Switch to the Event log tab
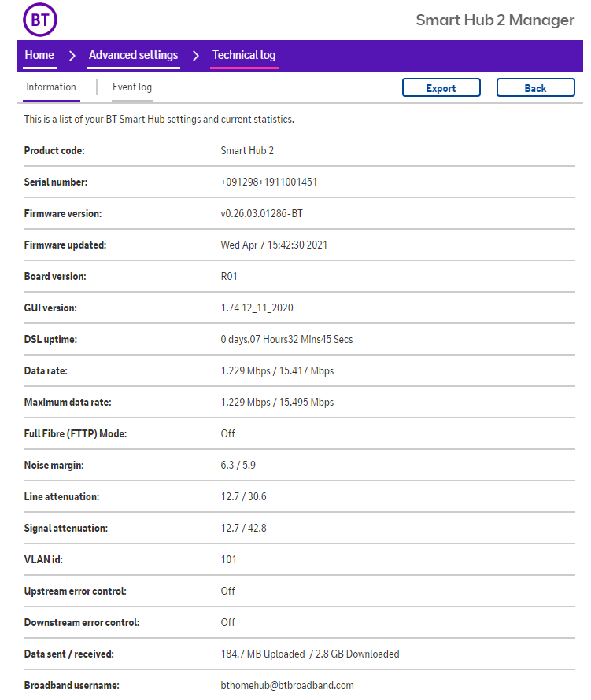Screen dimensions: 591x700 pyautogui.click(x=132, y=87)
